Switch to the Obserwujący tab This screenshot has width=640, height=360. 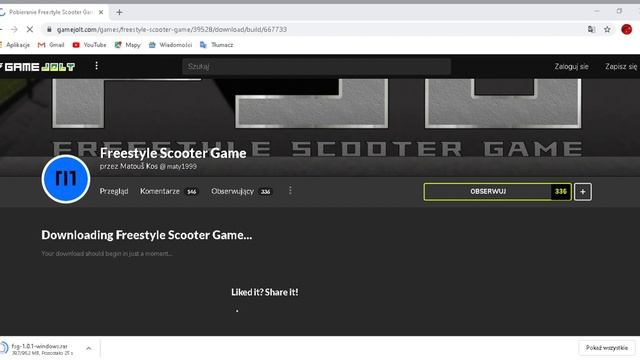[241, 191]
